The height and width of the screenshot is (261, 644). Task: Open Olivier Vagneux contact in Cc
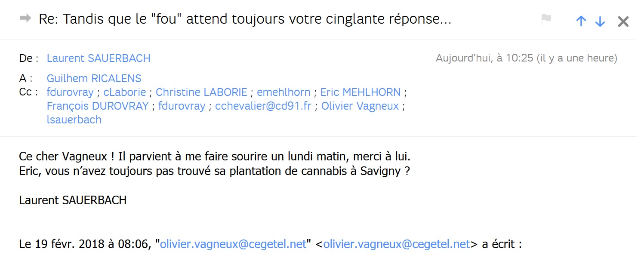tap(360, 106)
